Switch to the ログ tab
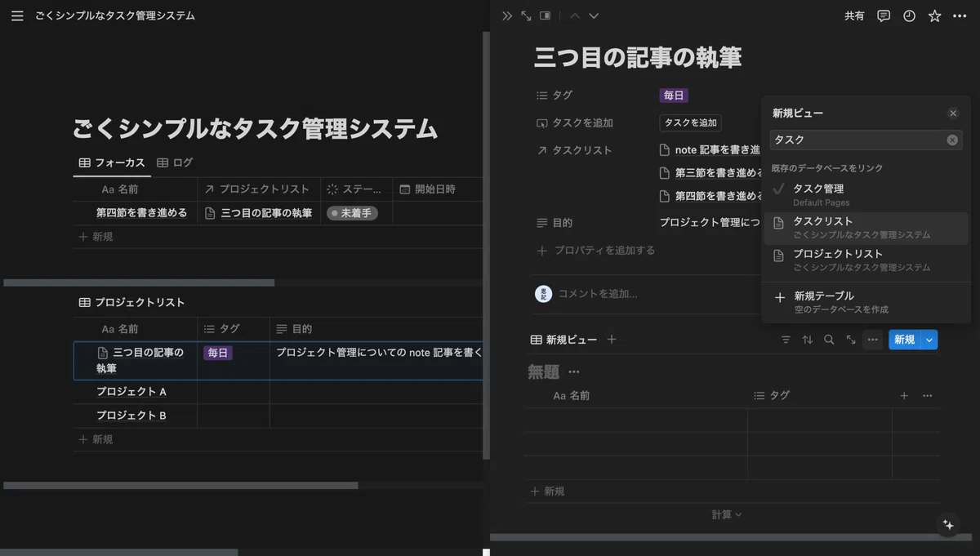 pyautogui.click(x=175, y=162)
